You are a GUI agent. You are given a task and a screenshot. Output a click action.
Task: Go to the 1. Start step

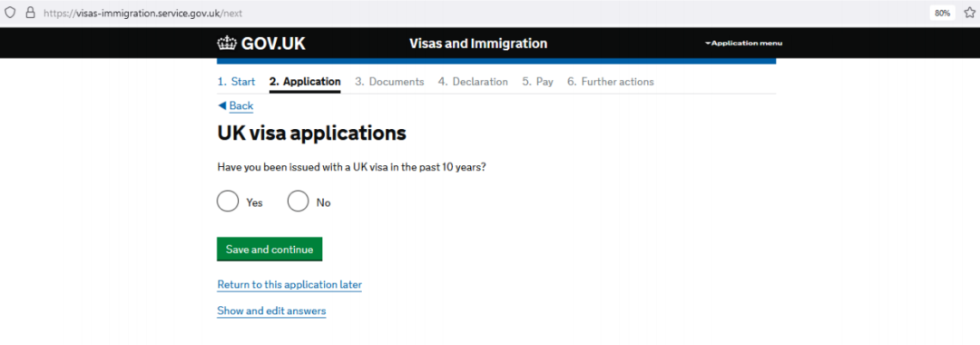[236, 82]
